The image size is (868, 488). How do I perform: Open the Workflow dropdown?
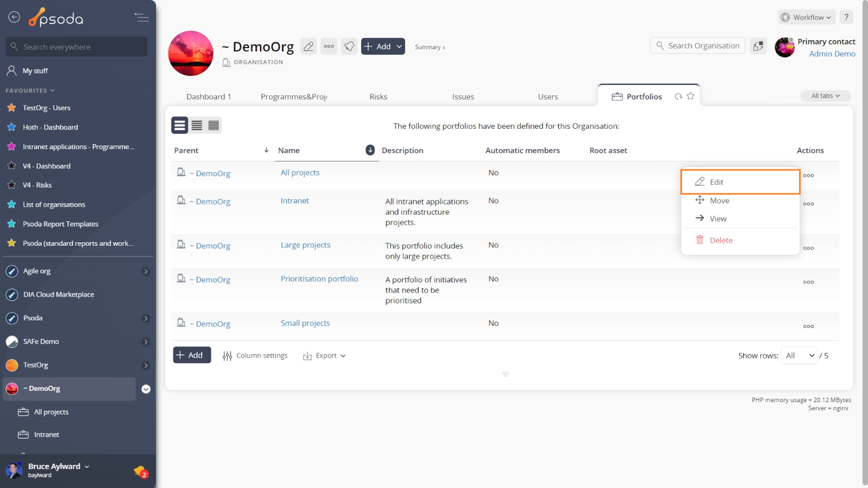tap(806, 17)
